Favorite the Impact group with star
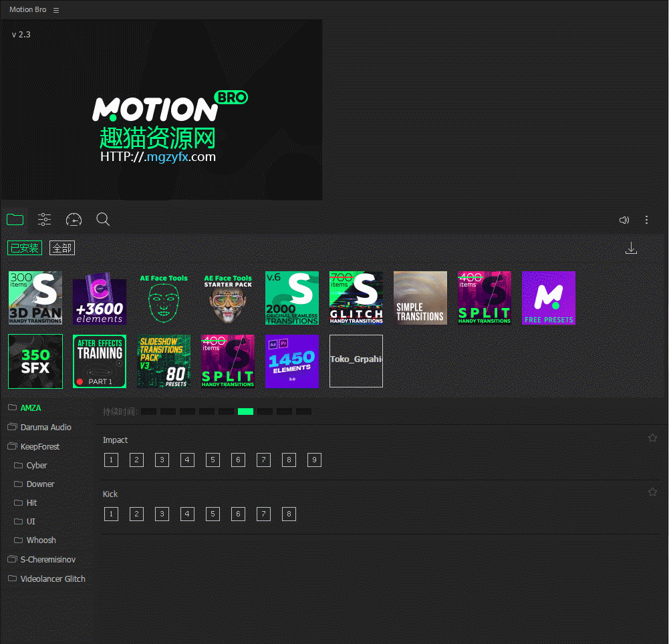This screenshot has width=669, height=644. (x=652, y=438)
